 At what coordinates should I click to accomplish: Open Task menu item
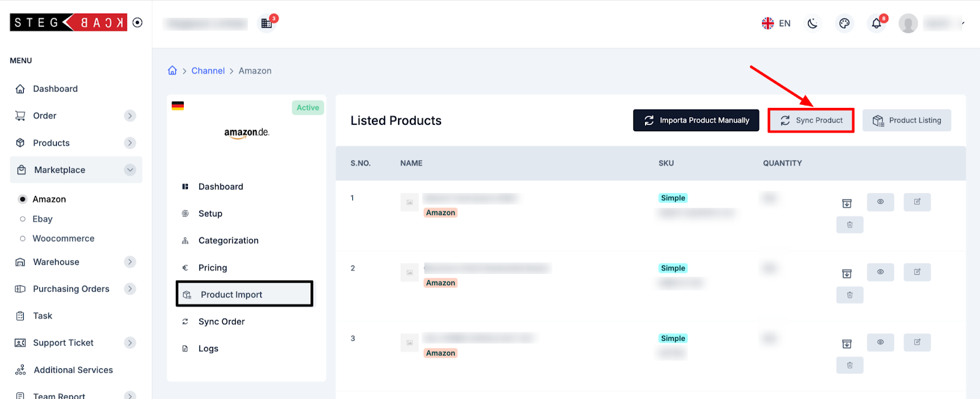click(x=43, y=316)
